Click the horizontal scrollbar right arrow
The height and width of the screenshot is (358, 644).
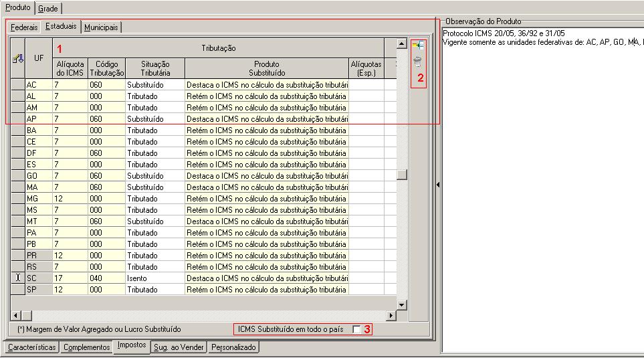click(391, 315)
